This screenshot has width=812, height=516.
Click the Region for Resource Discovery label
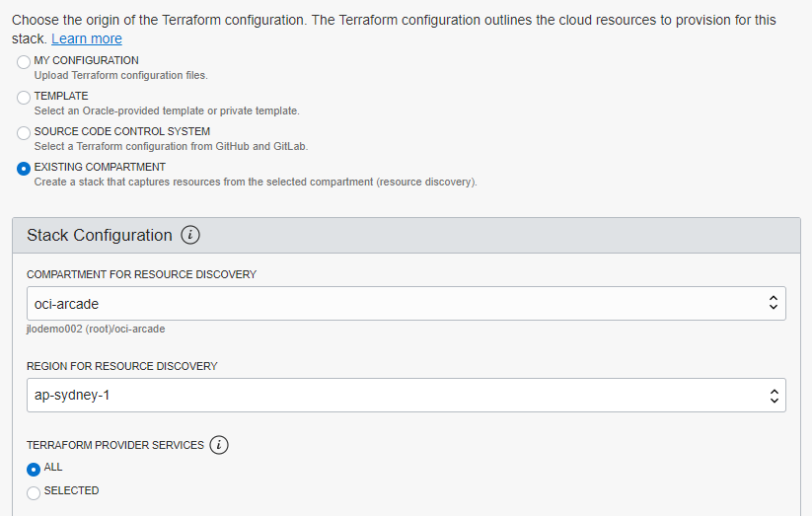[x=122, y=366]
